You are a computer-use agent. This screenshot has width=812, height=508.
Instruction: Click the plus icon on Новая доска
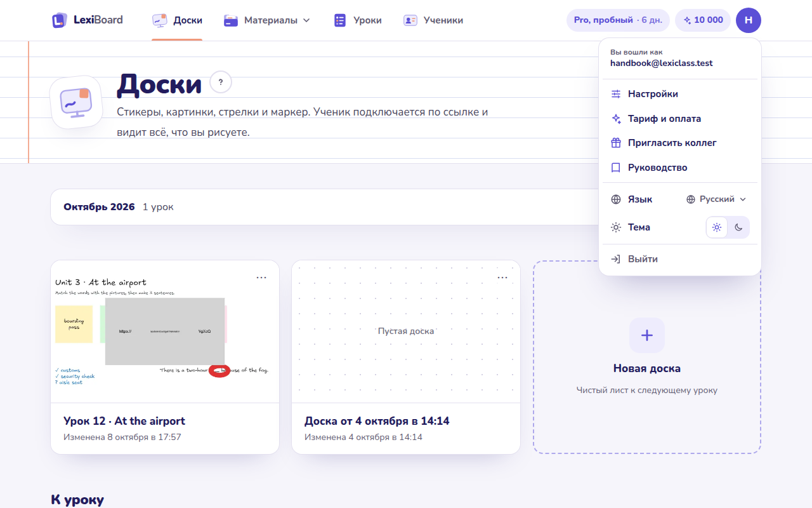click(x=647, y=335)
